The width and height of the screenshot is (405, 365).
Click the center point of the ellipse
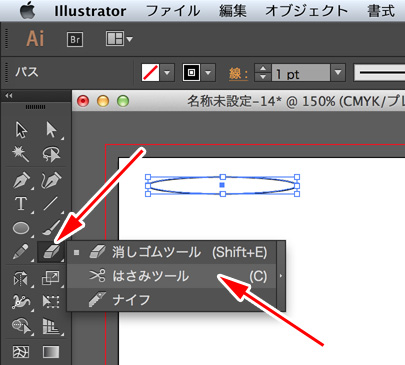[222, 185]
